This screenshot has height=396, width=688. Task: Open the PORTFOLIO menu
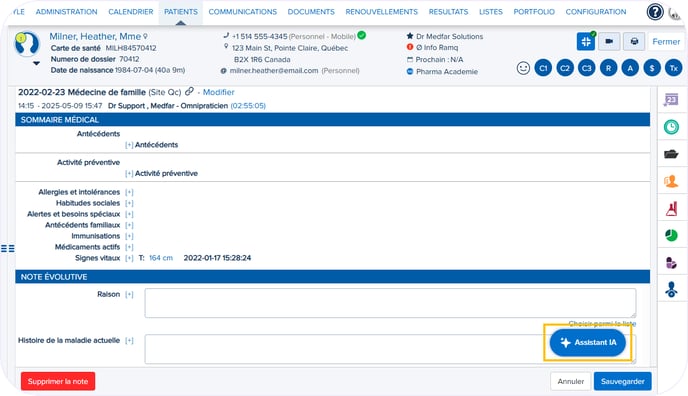pos(534,12)
